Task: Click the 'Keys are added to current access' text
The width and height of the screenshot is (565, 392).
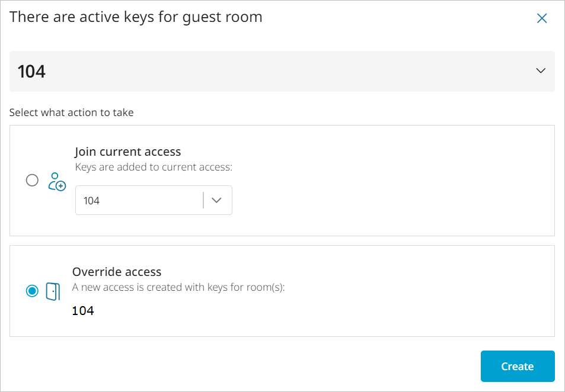Action: click(154, 167)
